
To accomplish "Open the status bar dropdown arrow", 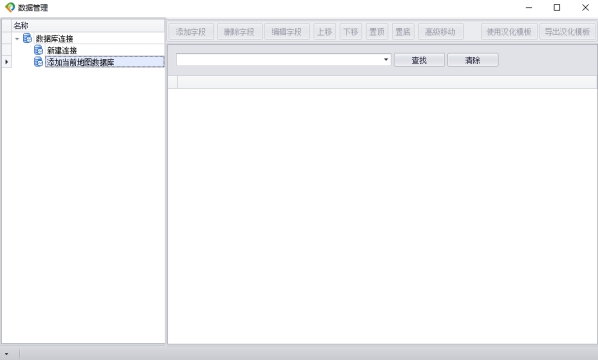I will point(6,354).
